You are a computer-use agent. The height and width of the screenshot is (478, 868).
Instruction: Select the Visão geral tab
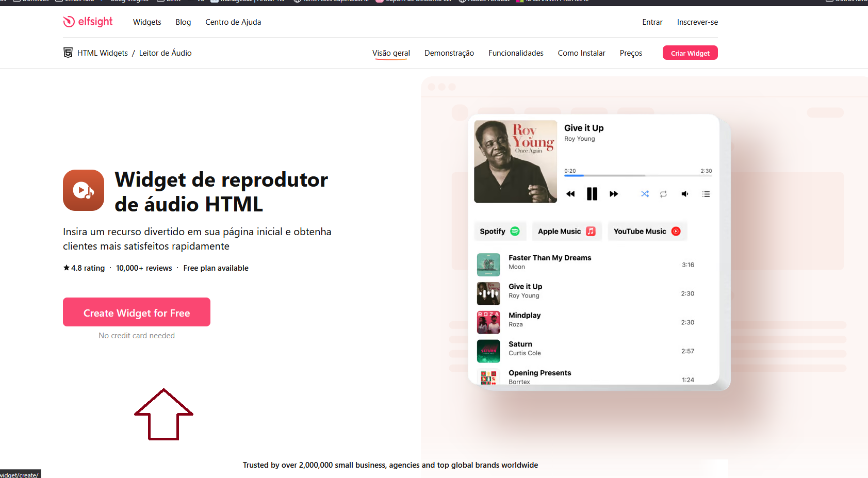pyautogui.click(x=391, y=53)
